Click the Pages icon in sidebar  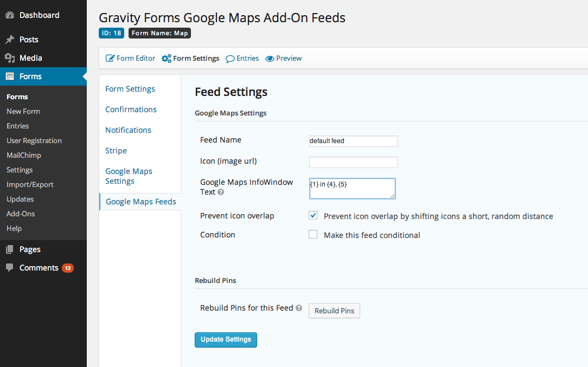point(10,249)
